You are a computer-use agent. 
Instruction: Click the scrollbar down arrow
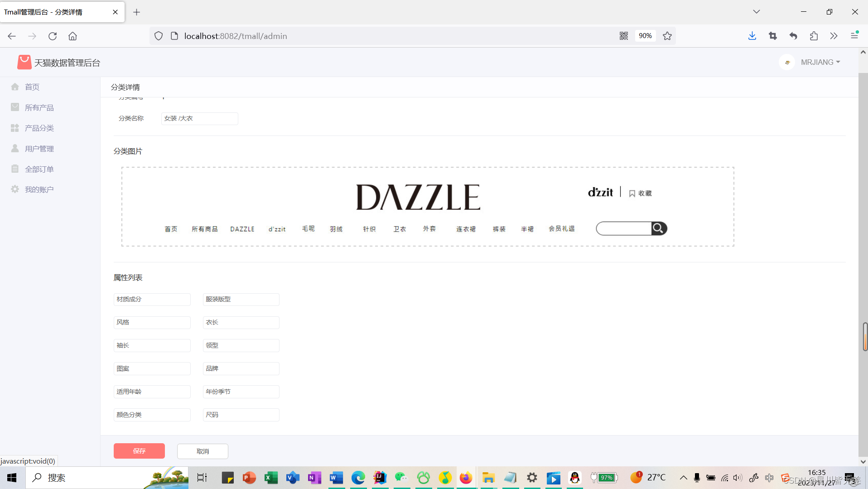point(863,461)
